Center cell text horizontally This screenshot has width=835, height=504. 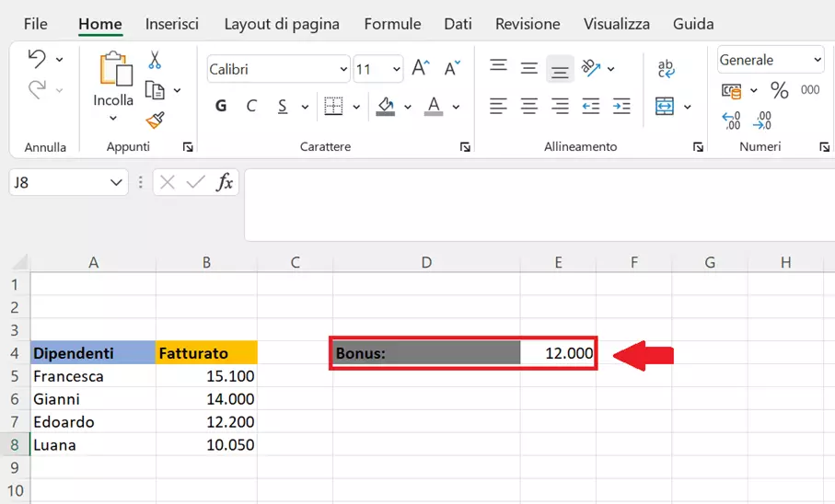click(x=528, y=106)
